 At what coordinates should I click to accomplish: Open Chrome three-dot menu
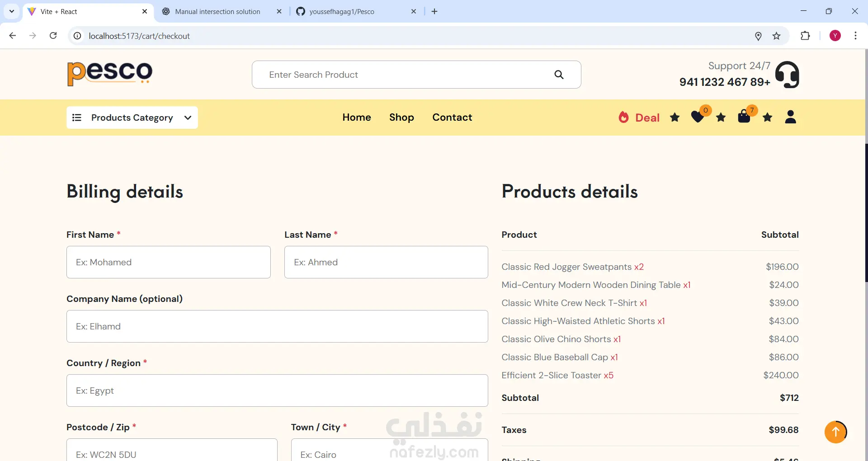856,36
